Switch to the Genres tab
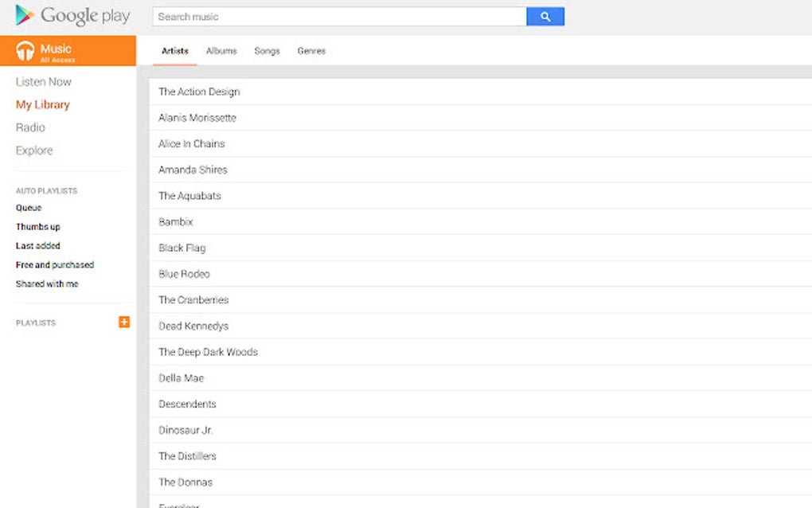Viewport: 812px width, 508px height. 311,50
